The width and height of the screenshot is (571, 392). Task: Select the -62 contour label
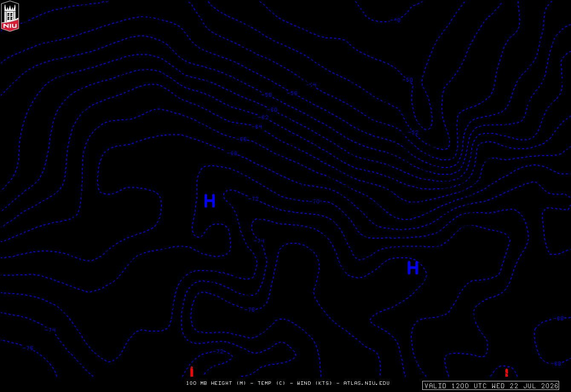tap(263, 117)
